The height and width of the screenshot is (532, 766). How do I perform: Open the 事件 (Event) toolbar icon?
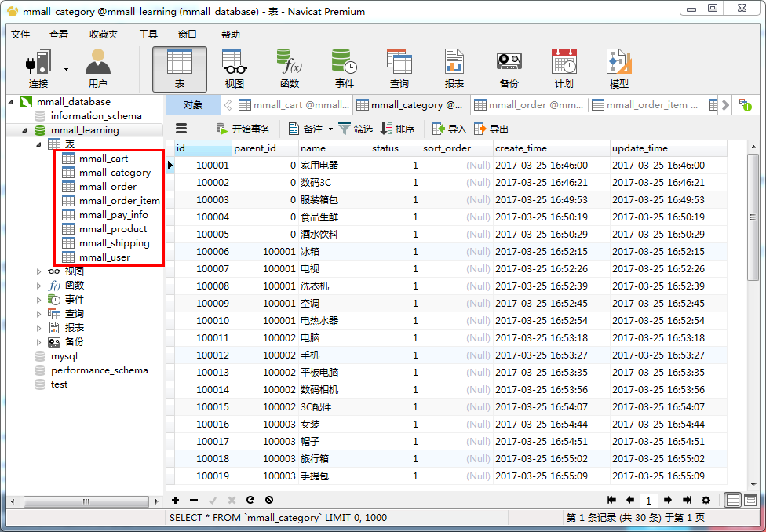point(345,69)
